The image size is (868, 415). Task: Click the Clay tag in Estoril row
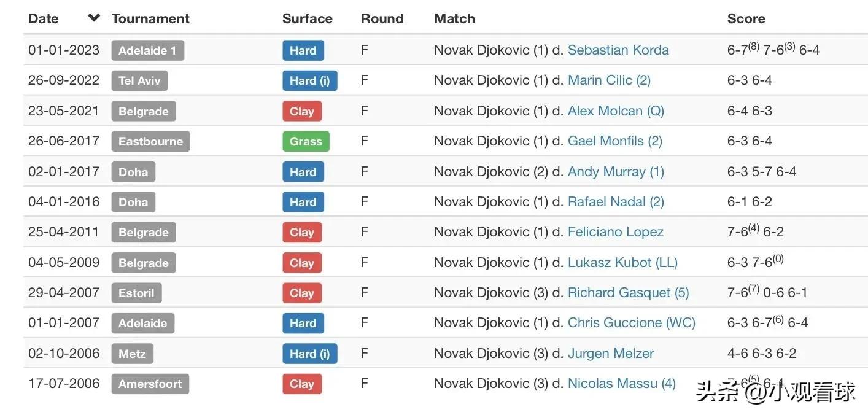pos(302,293)
